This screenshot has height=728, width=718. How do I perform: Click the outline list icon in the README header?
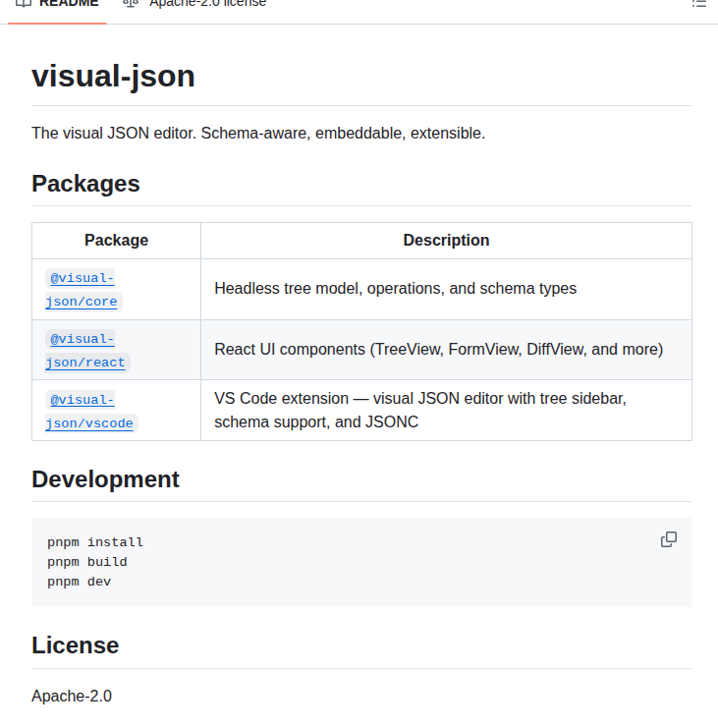[698, 4]
